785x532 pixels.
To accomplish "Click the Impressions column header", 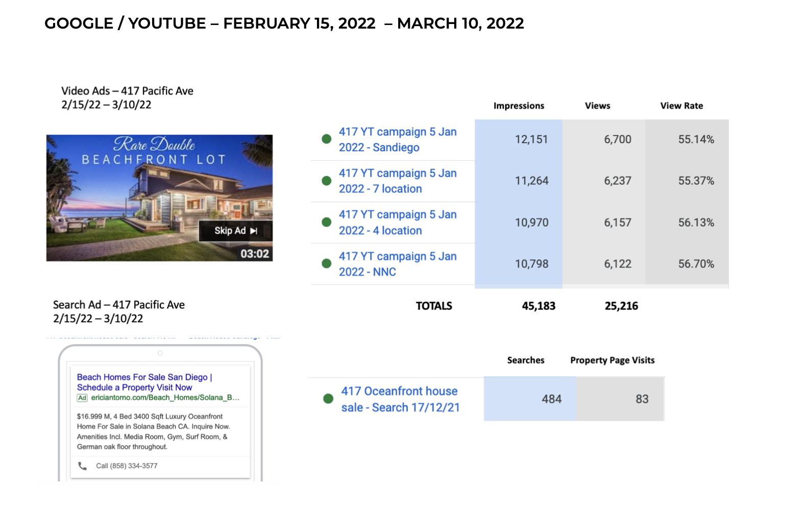I will 519,106.
